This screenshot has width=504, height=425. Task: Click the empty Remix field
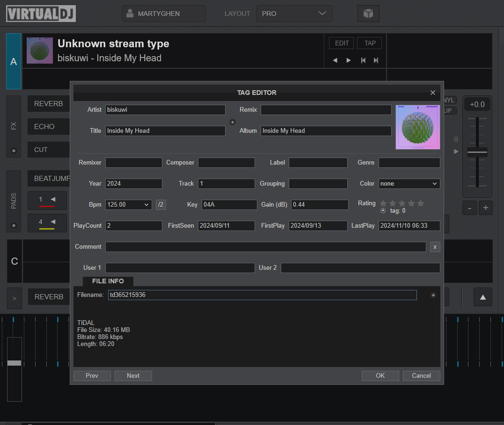click(x=326, y=110)
